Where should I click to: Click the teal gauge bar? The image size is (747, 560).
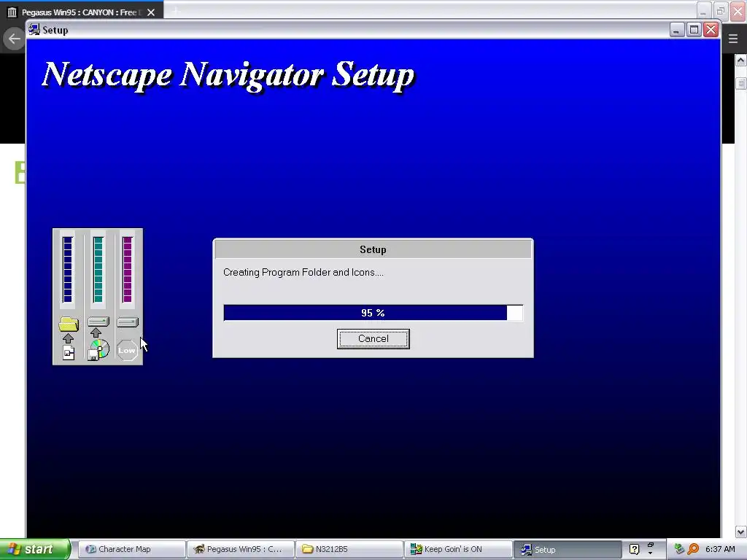98,270
